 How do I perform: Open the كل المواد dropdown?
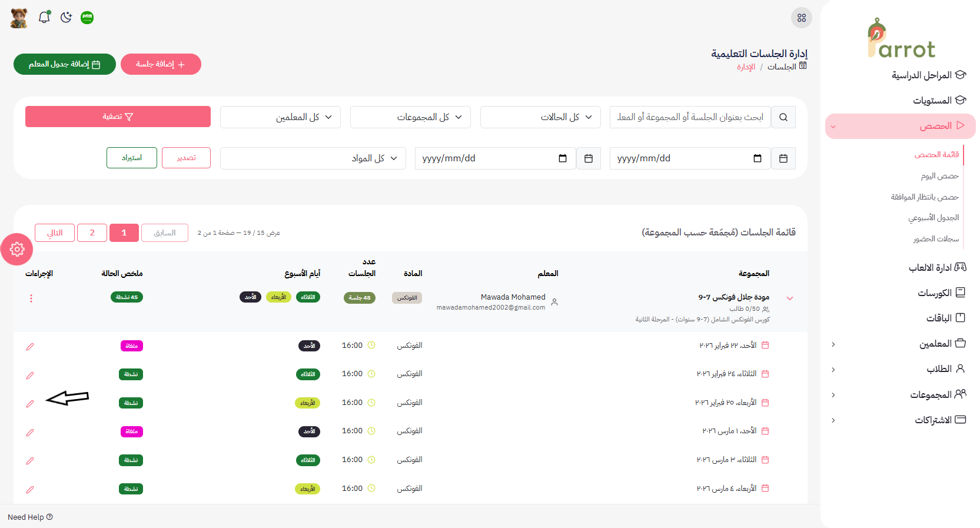pos(313,158)
